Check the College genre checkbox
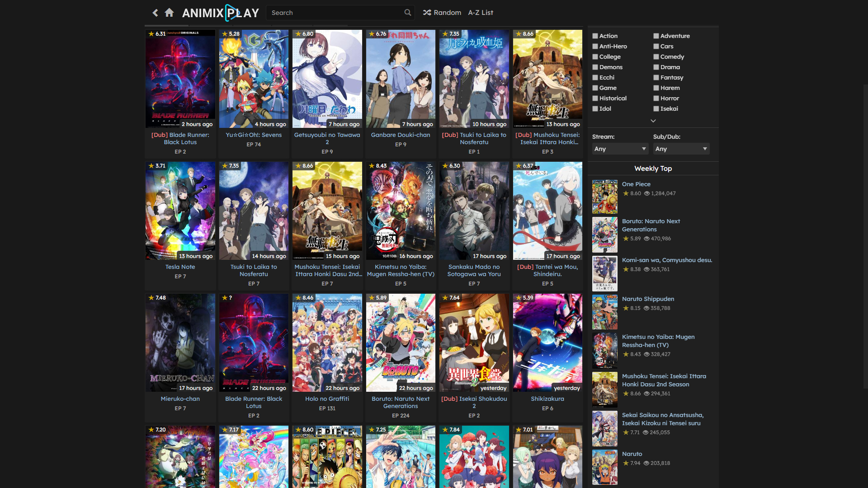This screenshot has width=868, height=488. coord(595,56)
